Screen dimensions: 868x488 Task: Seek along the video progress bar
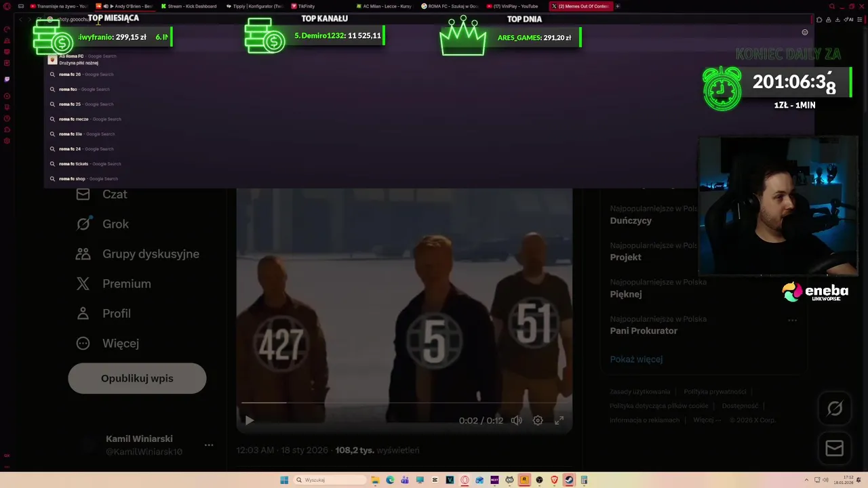(403, 403)
